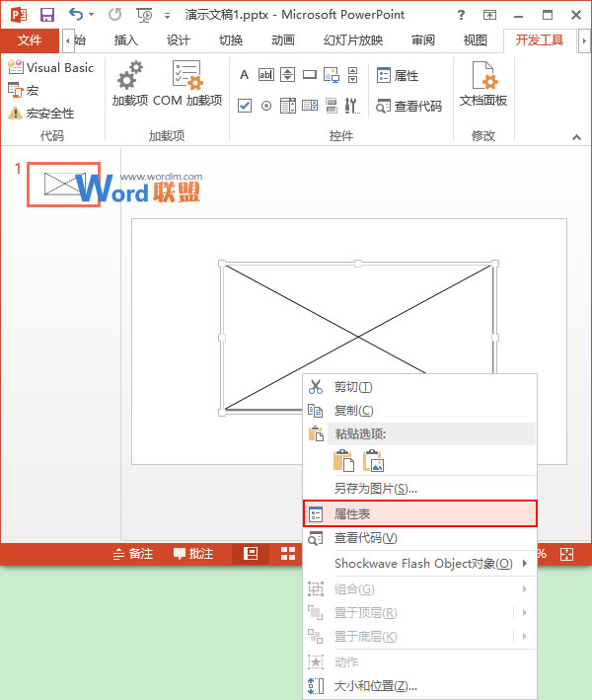Insert a Text Box control (abl icon)
Viewport: 592px width, 700px height.
coord(265,75)
